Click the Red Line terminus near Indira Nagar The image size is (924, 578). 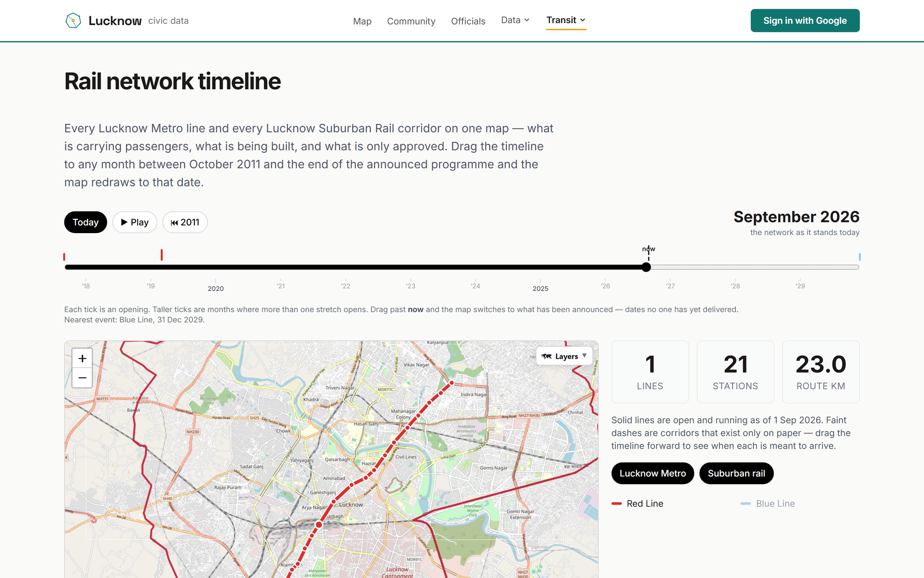452,383
